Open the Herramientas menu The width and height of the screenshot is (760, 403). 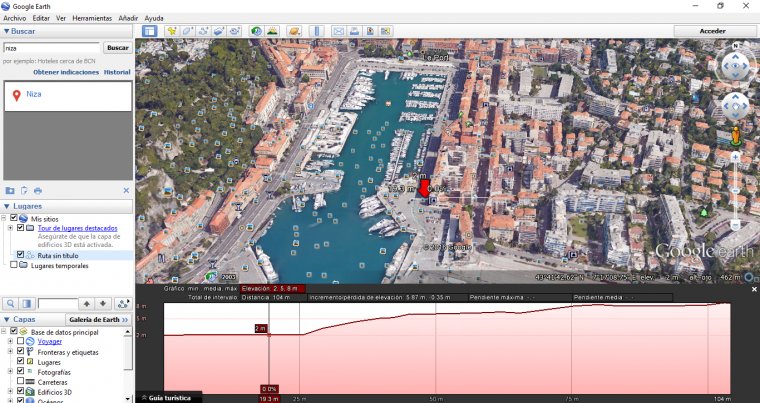point(92,18)
